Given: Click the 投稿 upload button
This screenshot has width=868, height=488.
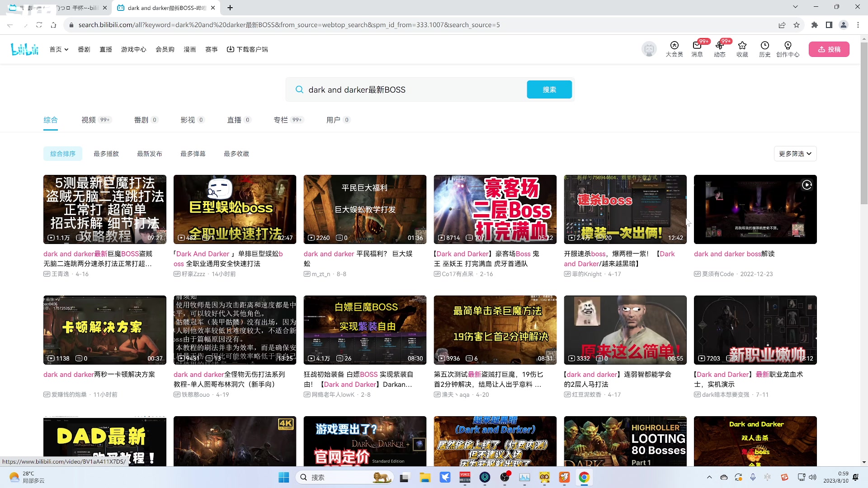Looking at the screenshot, I should (x=829, y=49).
